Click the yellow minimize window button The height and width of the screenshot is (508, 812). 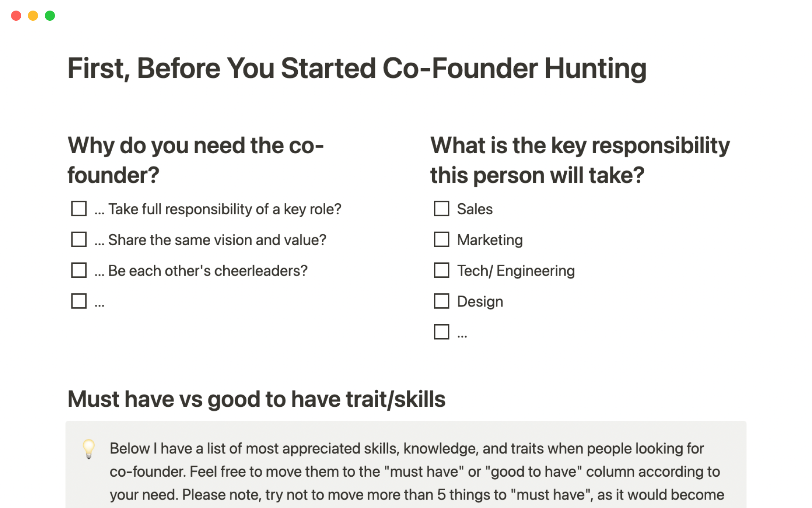(33, 16)
